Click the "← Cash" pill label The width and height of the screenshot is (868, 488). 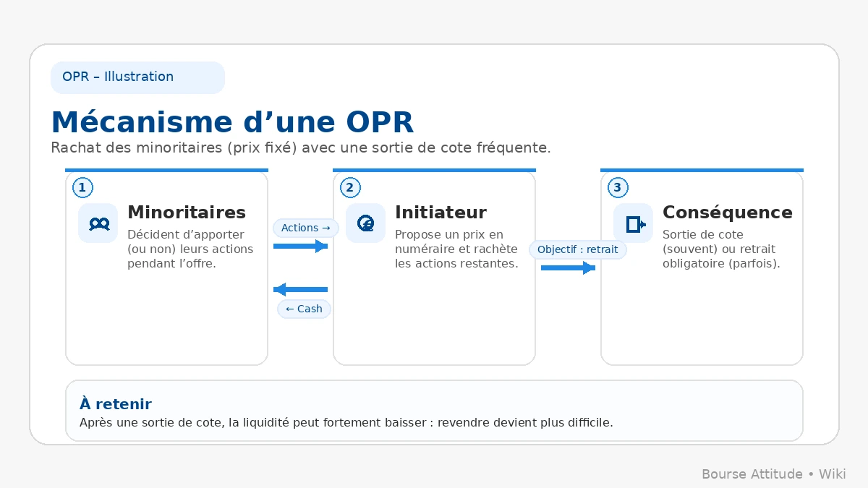pos(304,309)
